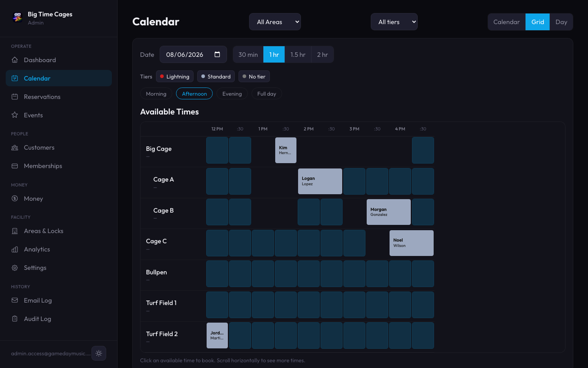The height and width of the screenshot is (368, 588).
Task: Open the date picker calendar icon
Action: 217,54
